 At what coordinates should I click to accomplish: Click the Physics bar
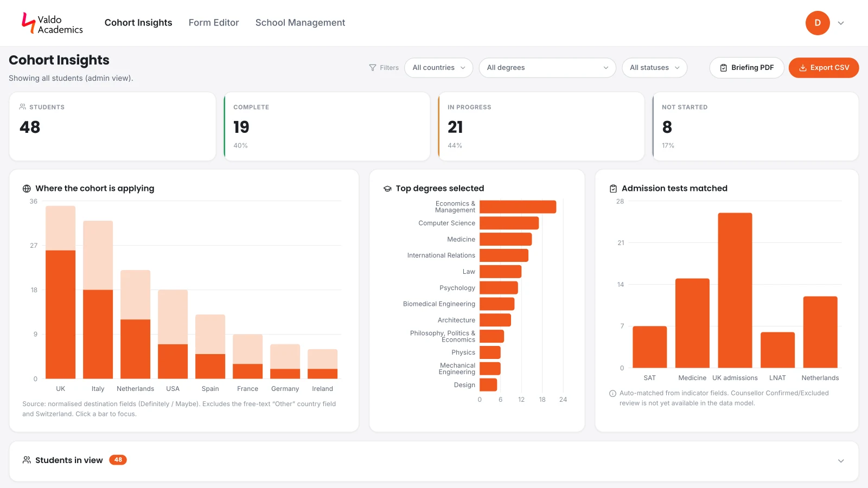click(490, 352)
